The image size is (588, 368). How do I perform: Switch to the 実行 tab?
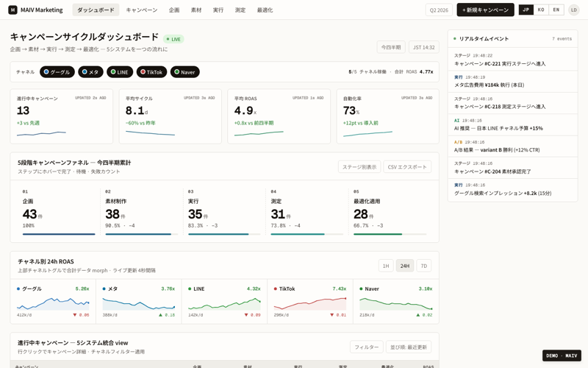pyautogui.click(x=218, y=10)
